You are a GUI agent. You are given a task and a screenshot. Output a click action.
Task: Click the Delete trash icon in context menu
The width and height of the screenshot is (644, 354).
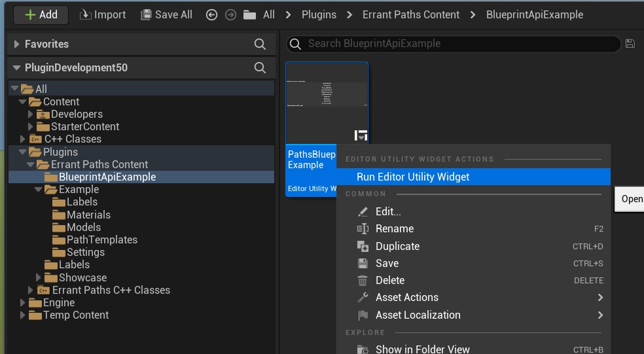[363, 280]
